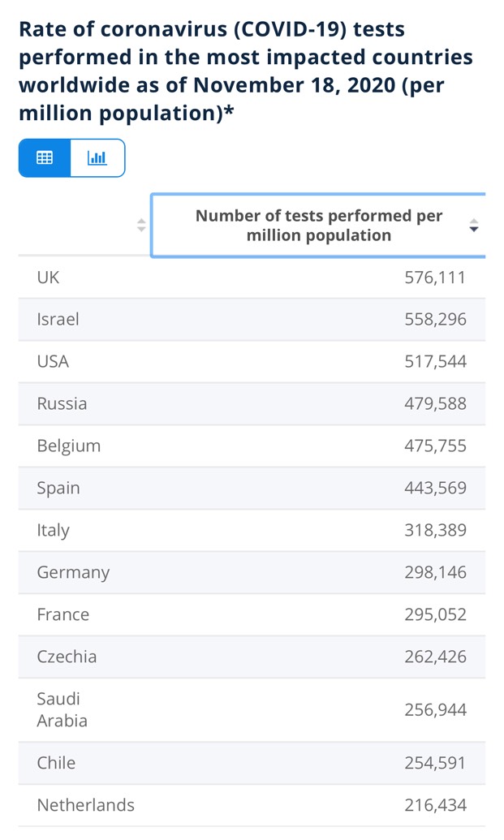Select the Germany row
Viewport: 504px width, 840px height.
(252, 572)
